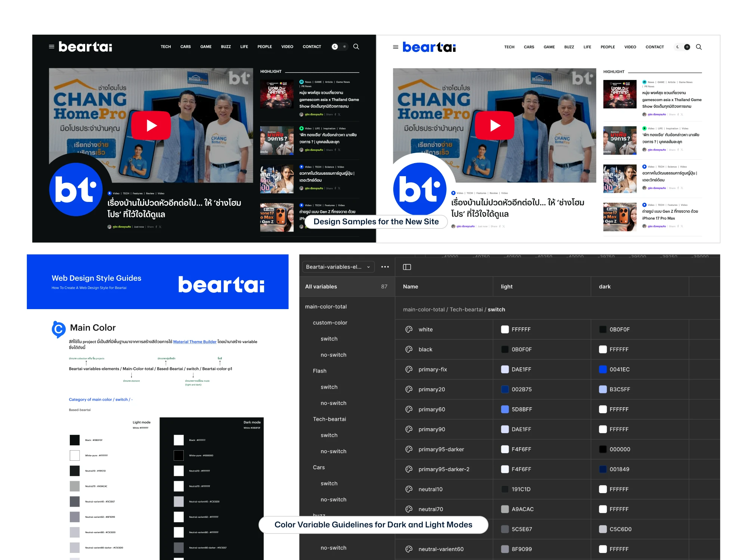Click blue C icon beside Main Color
This screenshot has height=560, width=747.
coord(58,329)
